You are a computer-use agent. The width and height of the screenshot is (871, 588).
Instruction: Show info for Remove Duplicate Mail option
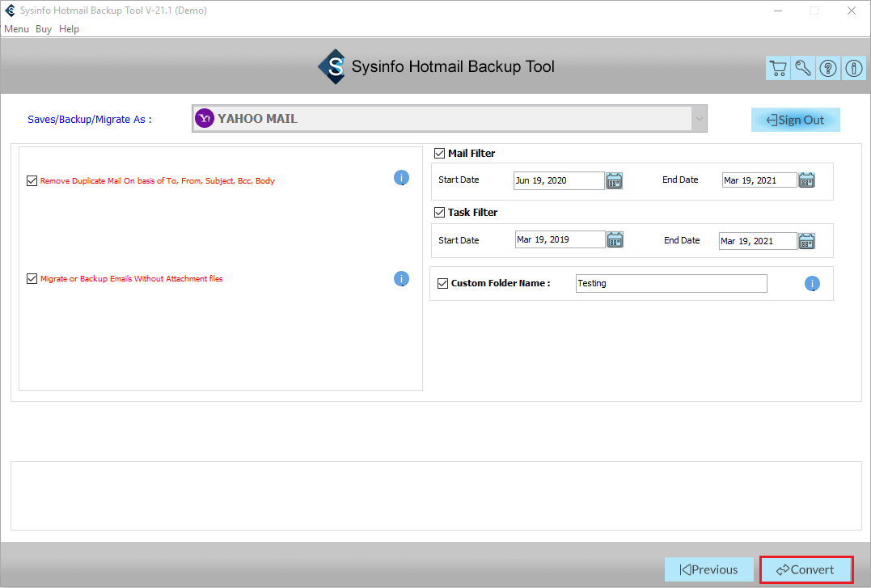point(402,178)
